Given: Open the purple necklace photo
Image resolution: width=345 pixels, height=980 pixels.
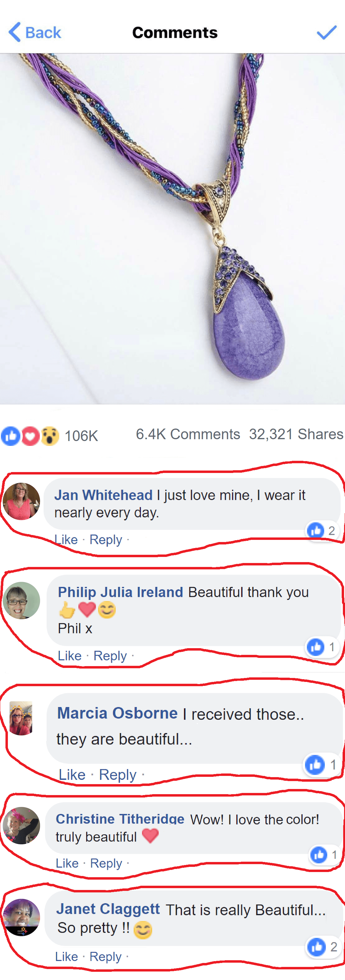Looking at the screenshot, I should click(x=172, y=229).
